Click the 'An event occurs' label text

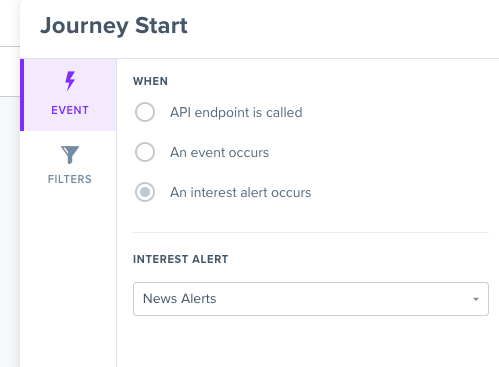coord(219,153)
